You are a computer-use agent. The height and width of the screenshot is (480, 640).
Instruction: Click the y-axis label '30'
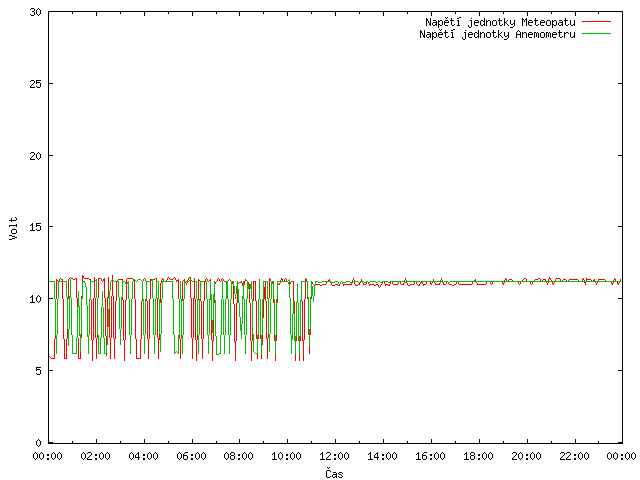36,12
